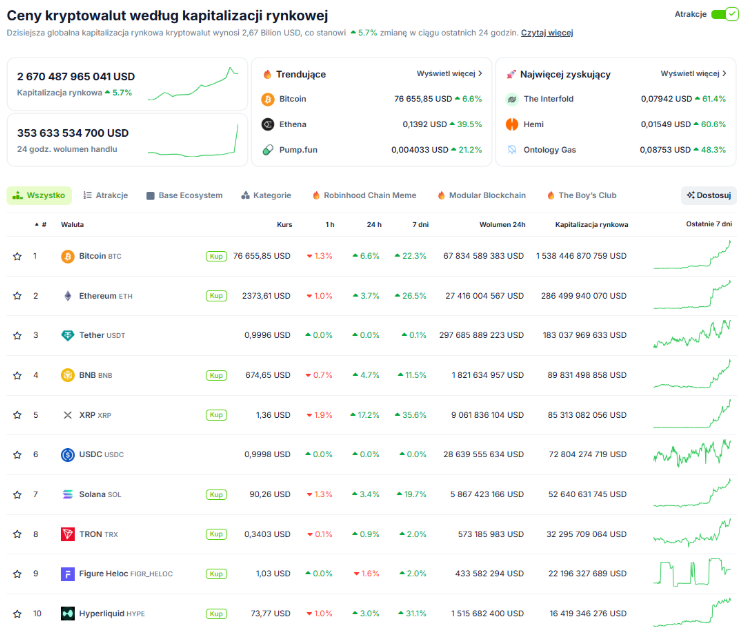This screenshot has width=746, height=636.
Task: Click the Pump.fun pill icon
Action: tap(268, 150)
